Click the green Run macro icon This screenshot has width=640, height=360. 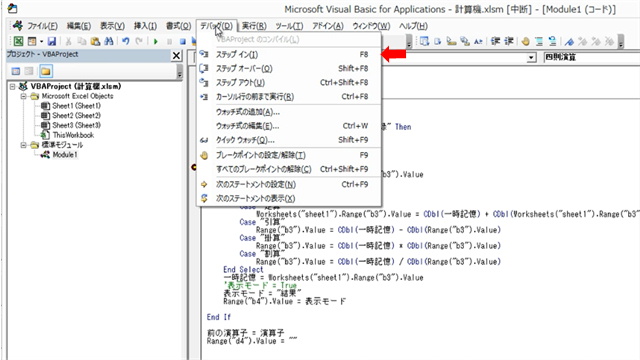tap(156, 41)
